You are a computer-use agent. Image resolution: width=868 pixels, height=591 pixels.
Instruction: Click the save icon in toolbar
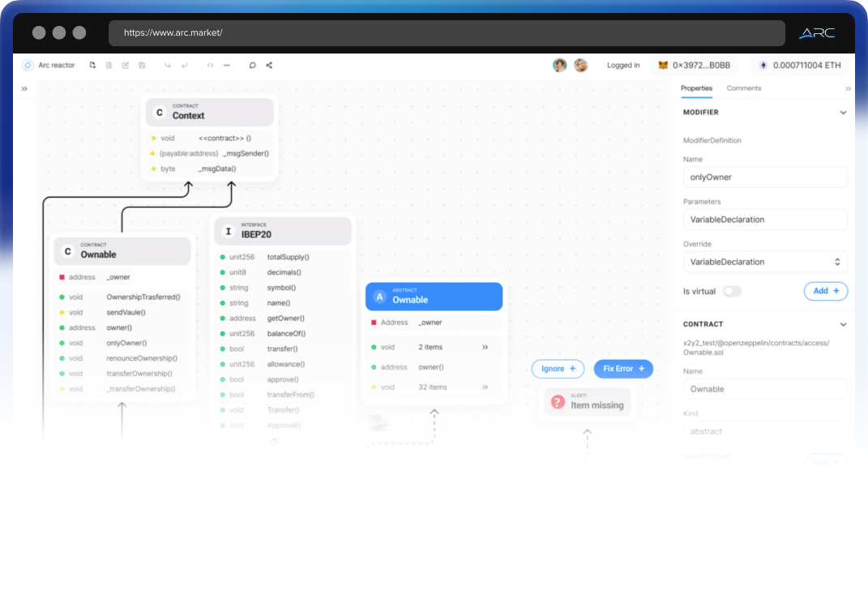coord(142,66)
